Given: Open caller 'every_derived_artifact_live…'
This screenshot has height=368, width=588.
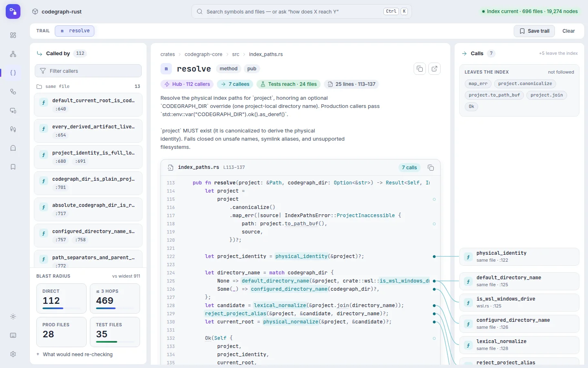Looking at the screenshot, I should [88, 131].
